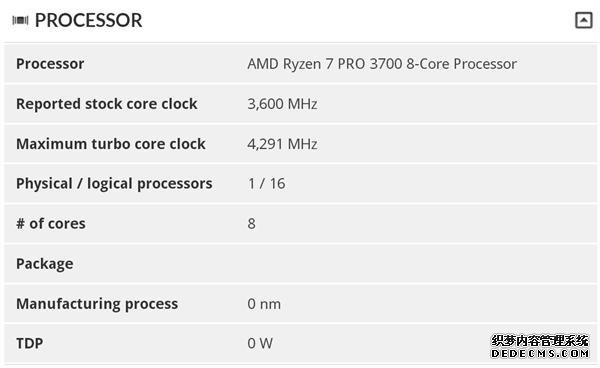Click the PROCESSOR section heading
The height and width of the screenshot is (368, 600).
(x=88, y=20)
